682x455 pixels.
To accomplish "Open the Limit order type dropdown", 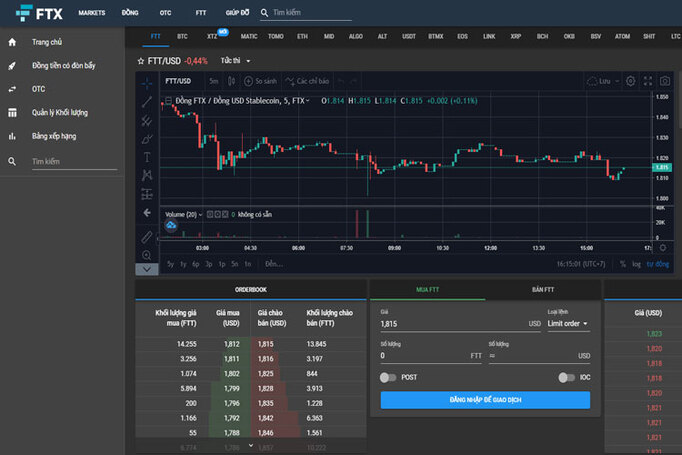I will pos(568,324).
